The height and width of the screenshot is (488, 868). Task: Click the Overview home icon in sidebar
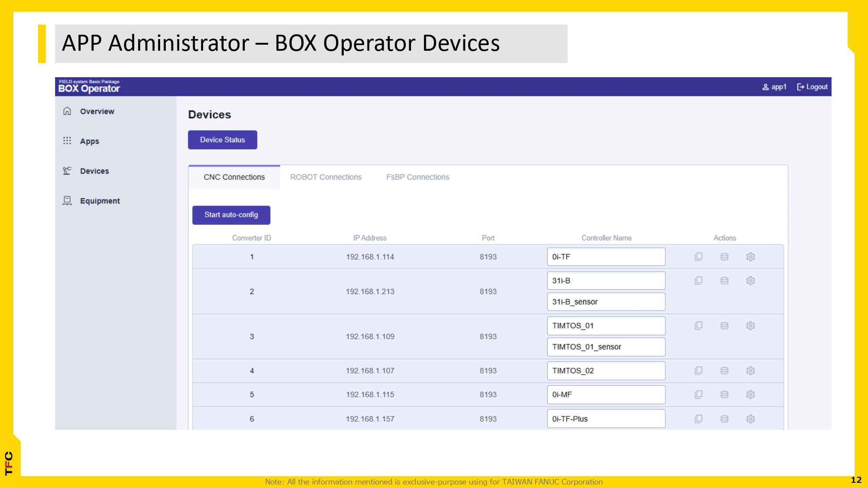click(x=67, y=111)
